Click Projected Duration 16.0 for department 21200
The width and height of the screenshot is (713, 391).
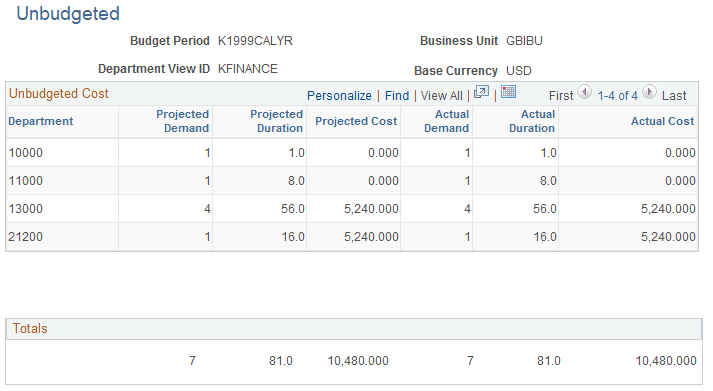coord(293,237)
